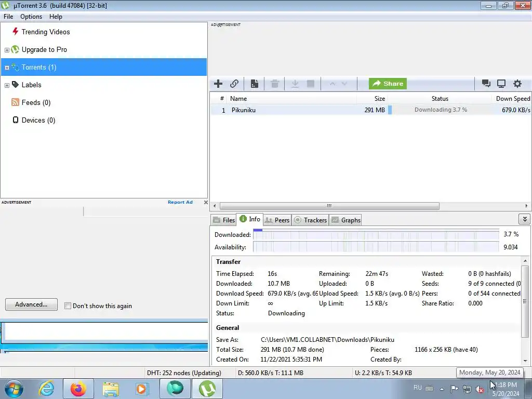Click the Feeds RSS icon
The image size is (532, 399).
tap(15, 102)
